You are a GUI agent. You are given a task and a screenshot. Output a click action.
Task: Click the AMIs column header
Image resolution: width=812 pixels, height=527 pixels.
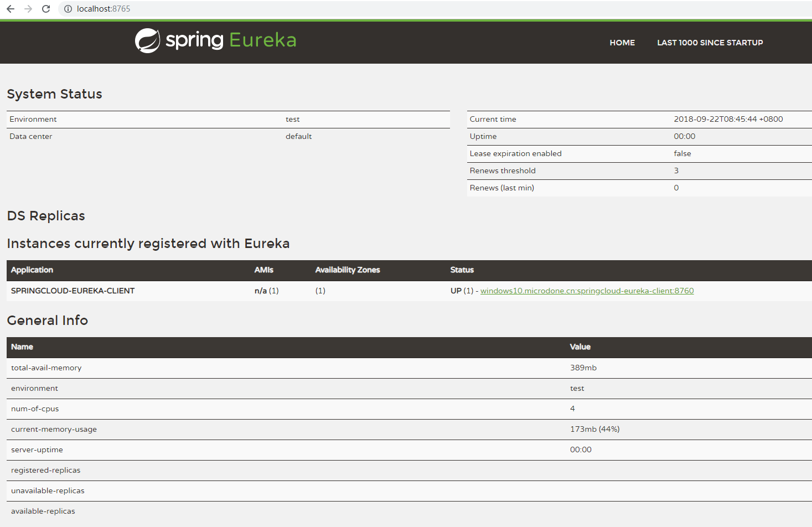[x=264, y=270]
